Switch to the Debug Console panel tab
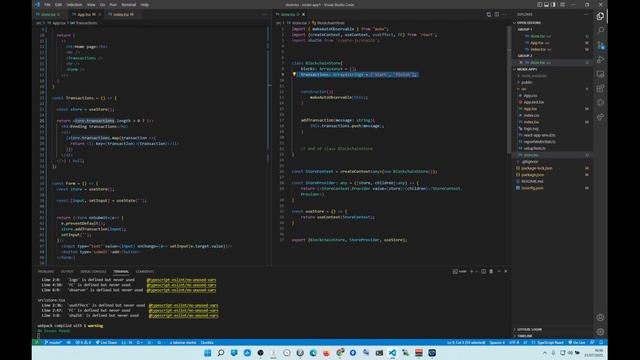The height and width of the screenshot is (360, 640). pos(93,271)
